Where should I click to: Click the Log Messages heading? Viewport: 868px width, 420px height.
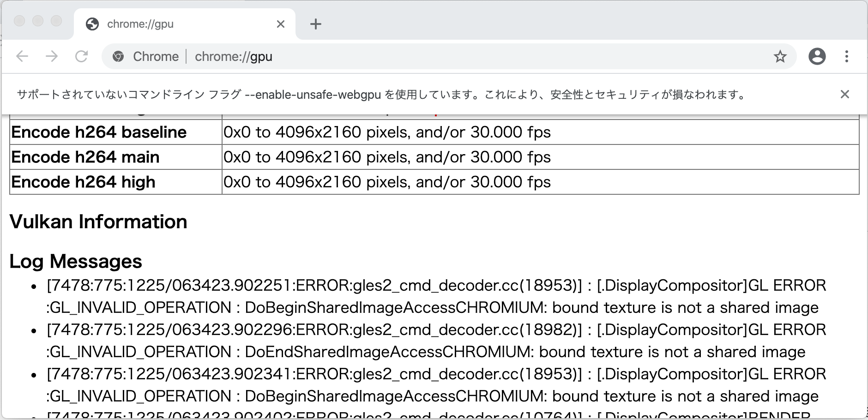pos(76,262)
